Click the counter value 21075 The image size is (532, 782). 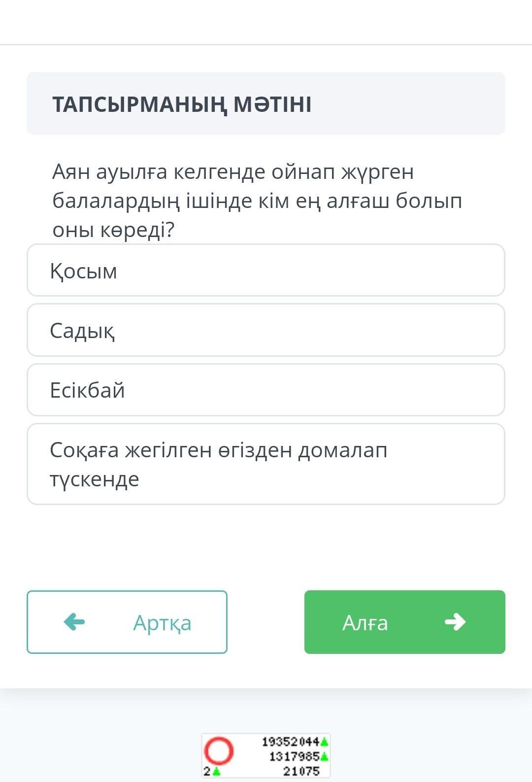coord(301,771)
